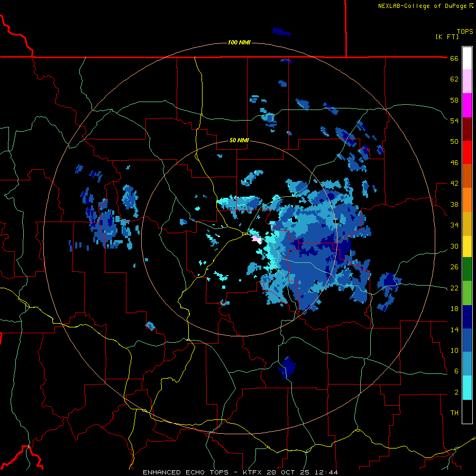476x476 pixels.
Task: Click the "6" legend value
Action: point(456,371)
